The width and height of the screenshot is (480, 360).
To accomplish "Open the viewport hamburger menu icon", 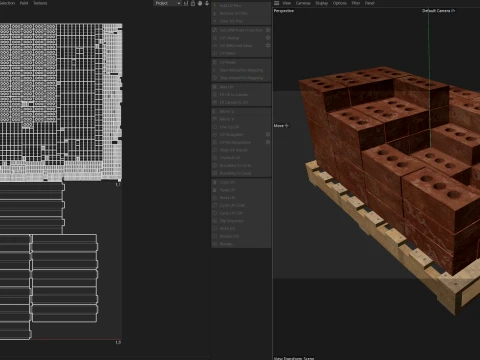I will click(277, 3).
